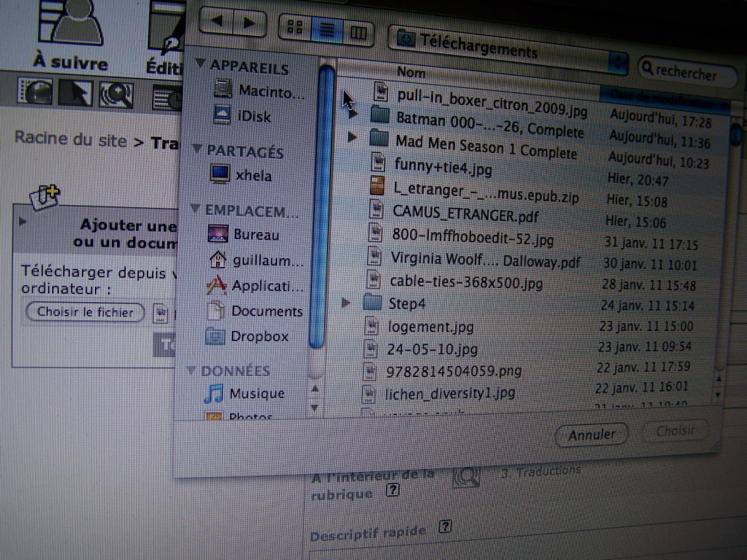This screenshot has height=560, width=747.
Task: Open Musique in the sidebar
Action: tap(245, 393)
